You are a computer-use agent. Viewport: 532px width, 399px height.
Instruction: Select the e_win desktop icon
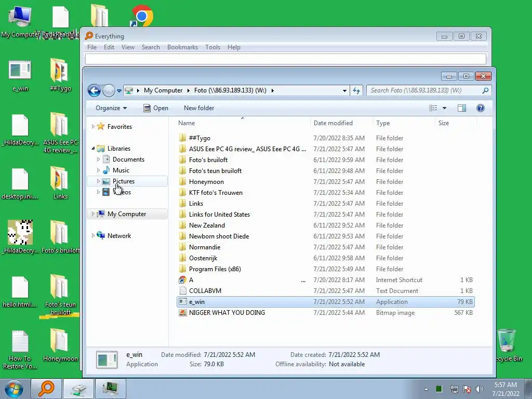20,76
